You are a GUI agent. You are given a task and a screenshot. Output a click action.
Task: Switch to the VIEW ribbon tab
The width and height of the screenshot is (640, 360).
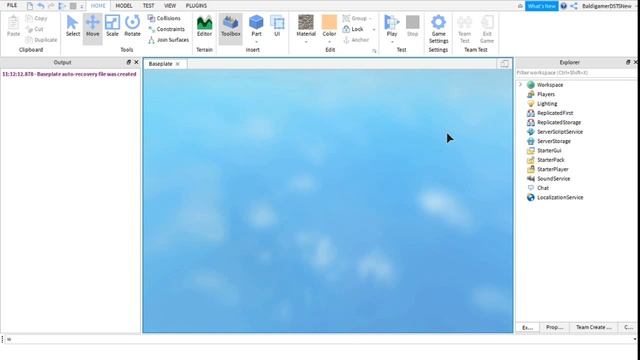click(x=170, y=6)
